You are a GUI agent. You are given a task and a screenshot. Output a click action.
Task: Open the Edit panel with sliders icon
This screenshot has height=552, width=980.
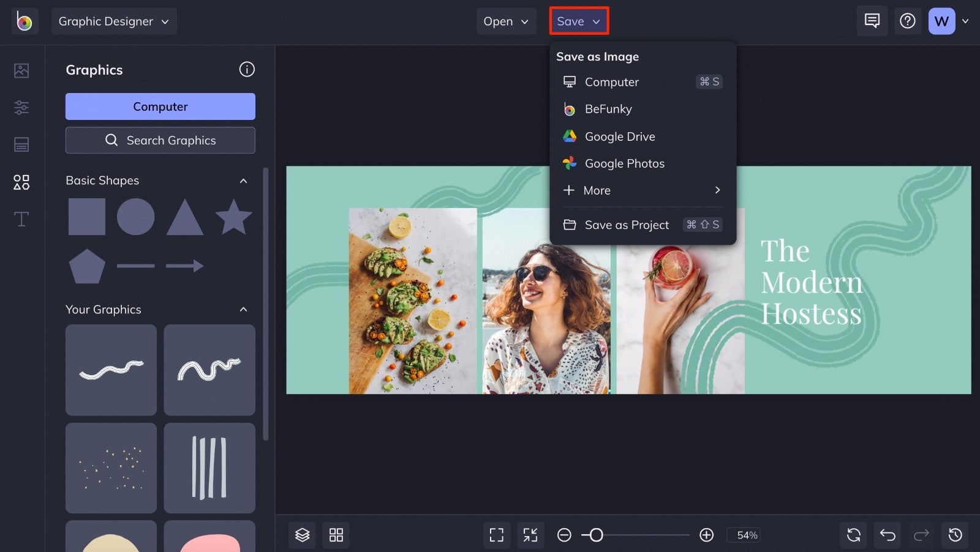pos(21,107)
